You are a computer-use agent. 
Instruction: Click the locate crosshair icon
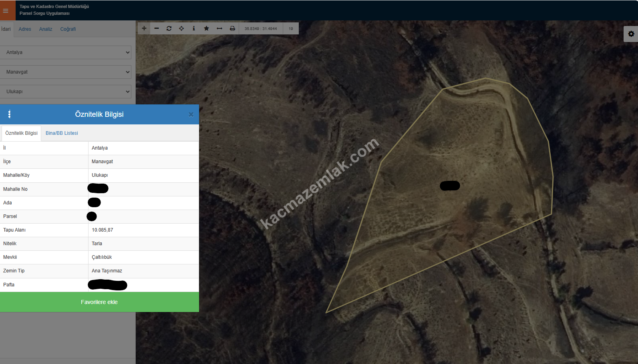pyautogui.click(x=181, y=28)
